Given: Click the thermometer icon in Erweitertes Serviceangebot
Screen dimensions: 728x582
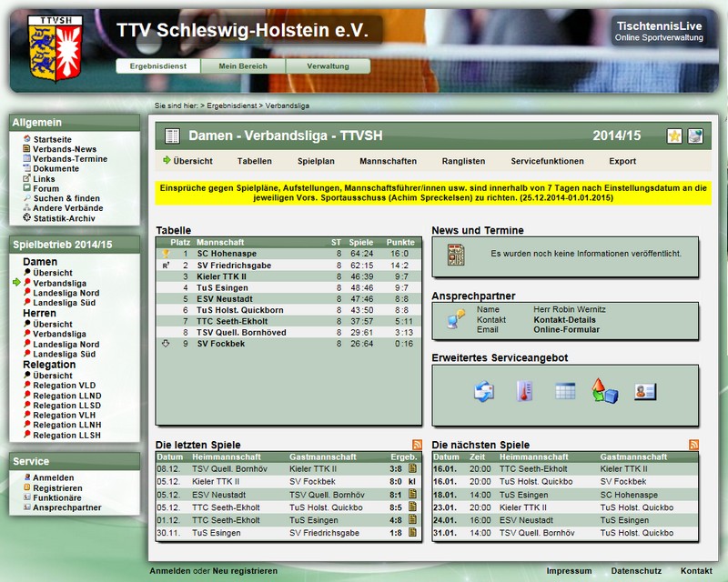Looking at the screenshot, I should pyautogui.click(x=524, y=392).
